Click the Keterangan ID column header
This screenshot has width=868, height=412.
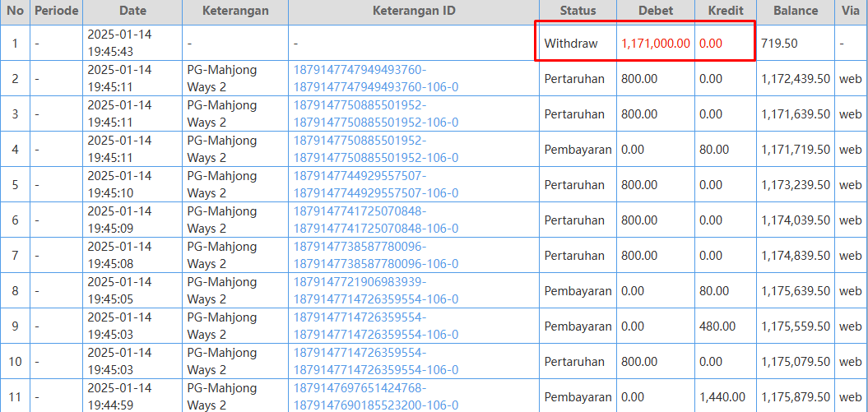coord(414,12)
